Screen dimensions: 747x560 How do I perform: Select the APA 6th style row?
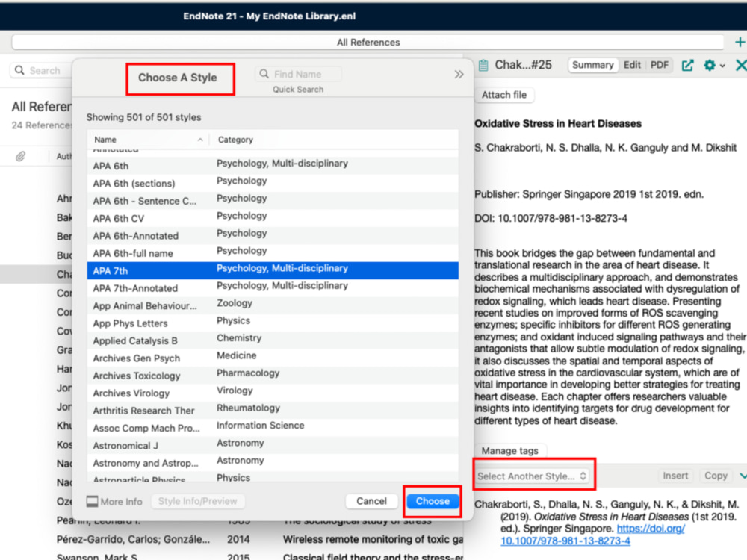(x=273, y=166)
